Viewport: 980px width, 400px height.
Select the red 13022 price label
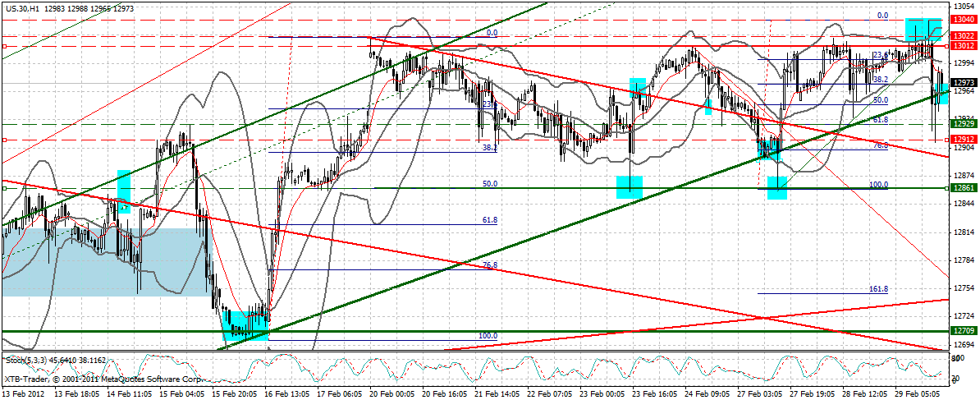(x=963, y=36)
